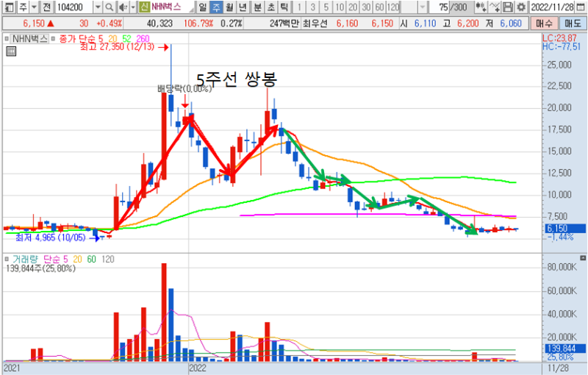Choose interval 30 button
Viewport: 588px width, 375px height.
coord(366,7)
